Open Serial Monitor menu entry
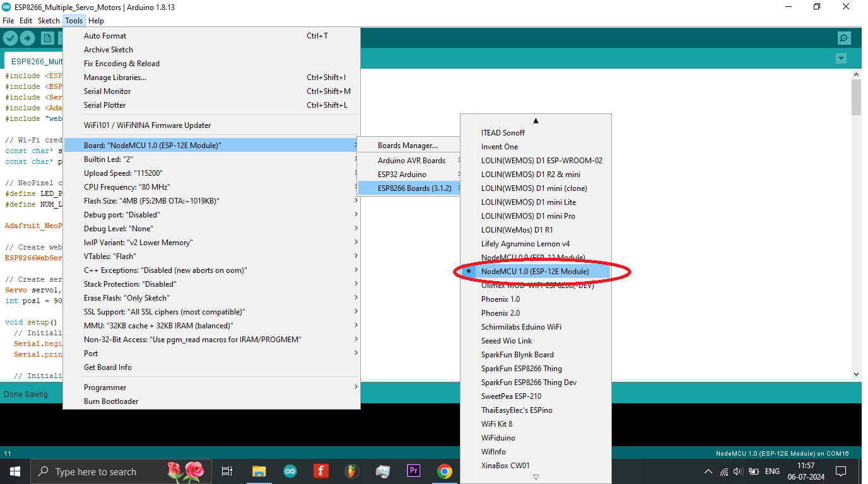Image resolution: width=868 pixels, height=484 pixels. [x=211, y=91]
